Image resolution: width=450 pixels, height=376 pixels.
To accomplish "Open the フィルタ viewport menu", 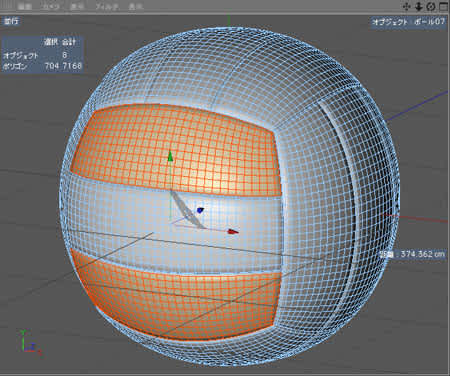I will tap(107, 7).
